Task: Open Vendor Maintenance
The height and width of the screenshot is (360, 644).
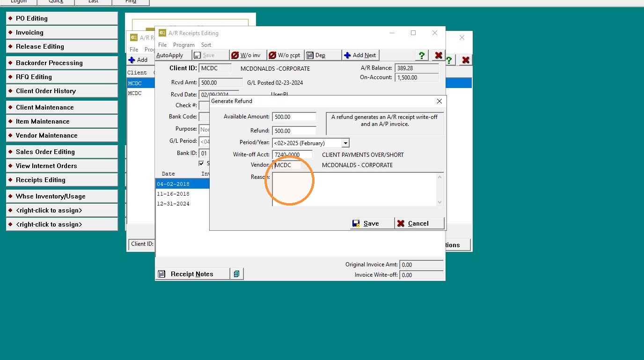Action: (62, 135)
